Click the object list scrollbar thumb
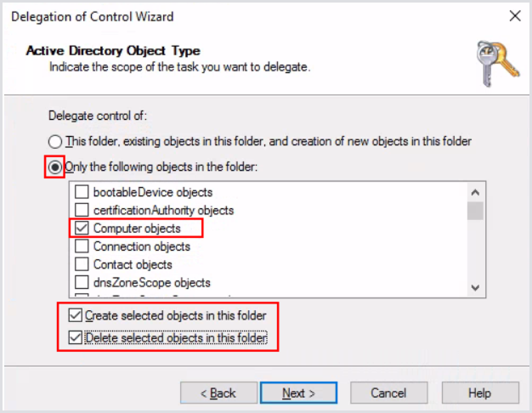 click(476, 210)
